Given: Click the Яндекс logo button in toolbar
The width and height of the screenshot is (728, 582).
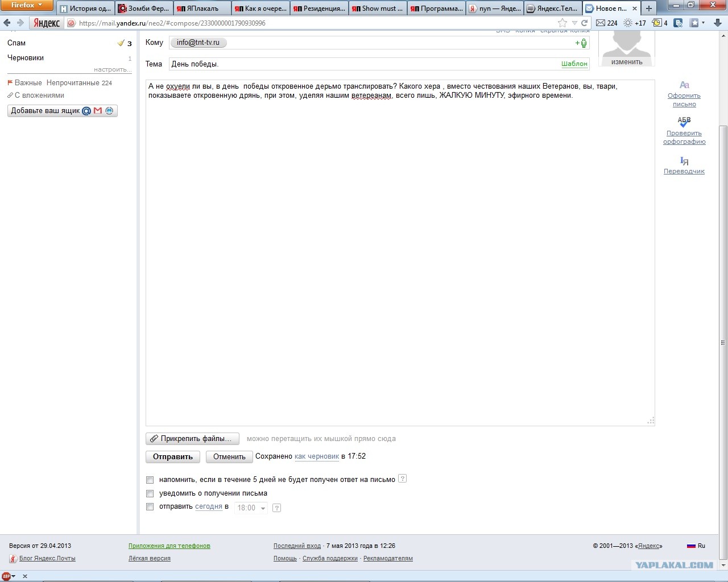Looking at the screenshot, I should point(47,23).
